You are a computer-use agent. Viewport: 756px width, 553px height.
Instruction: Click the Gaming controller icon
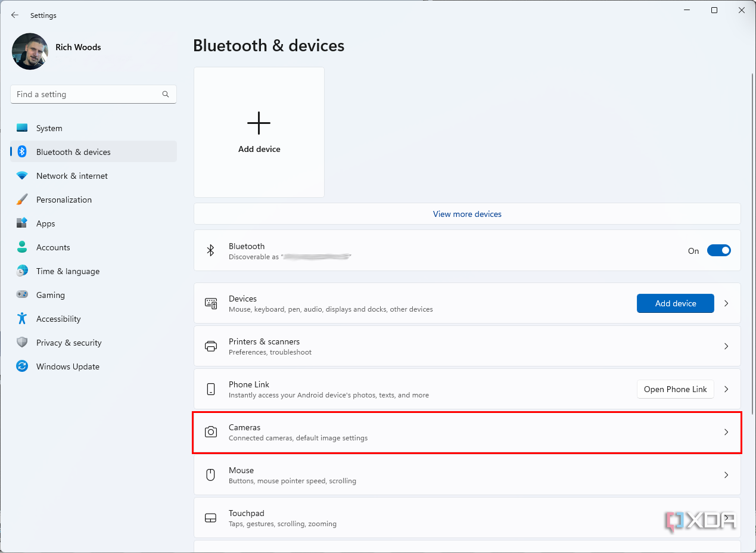pyautogui.click(x=22, y=294)
